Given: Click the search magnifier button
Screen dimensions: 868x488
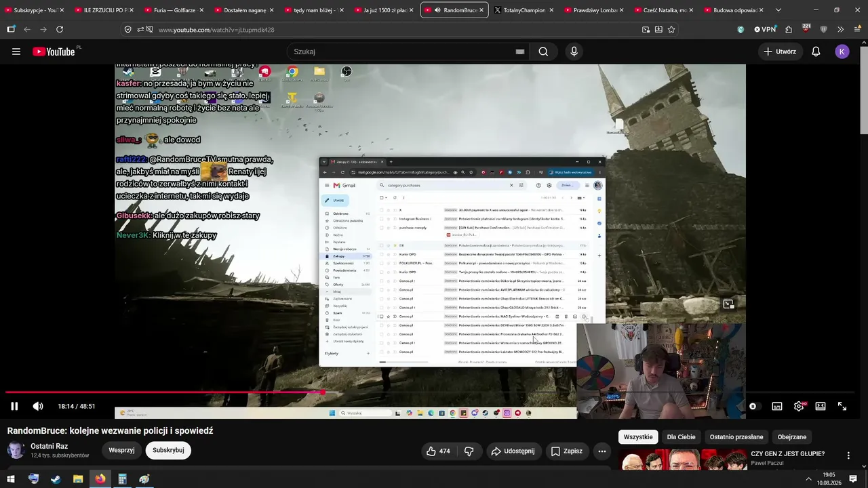Looking at the screenshot, I should pos(543,52).
